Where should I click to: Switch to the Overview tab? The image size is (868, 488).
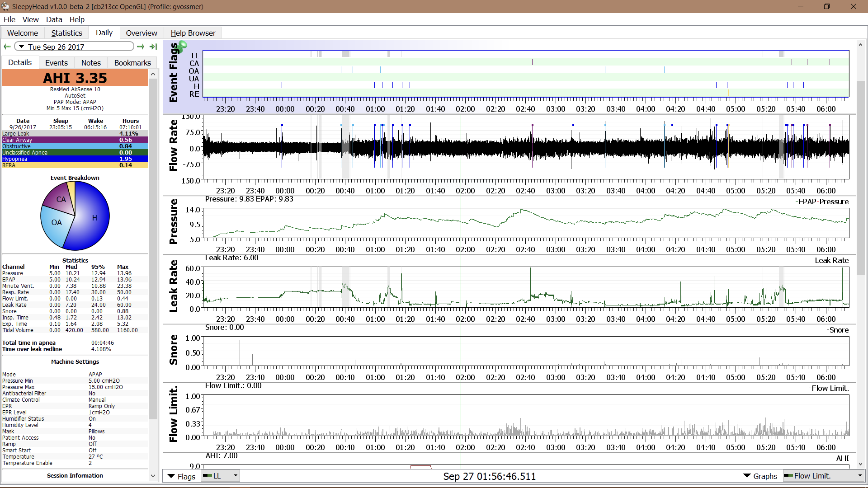tap(142, 33)
